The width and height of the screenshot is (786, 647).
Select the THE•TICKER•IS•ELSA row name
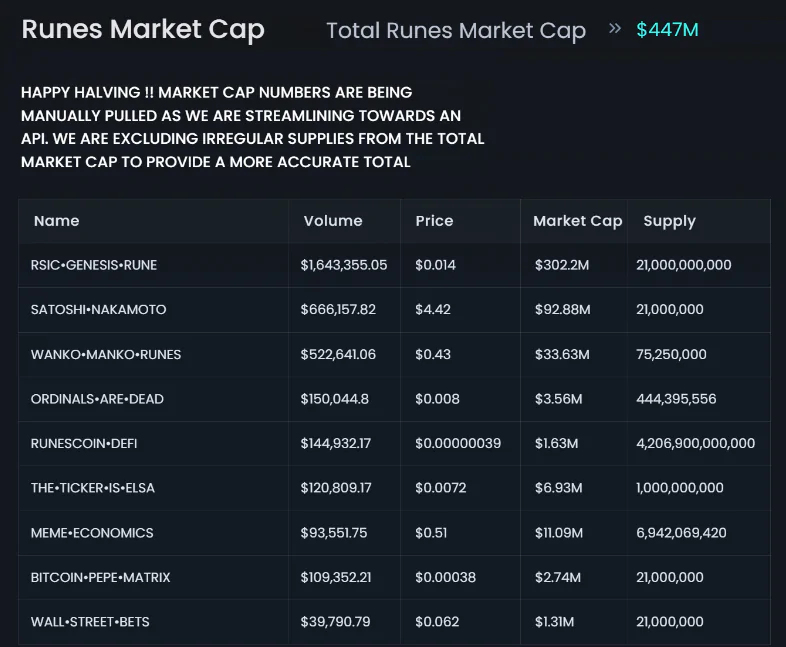coord(93,488)
